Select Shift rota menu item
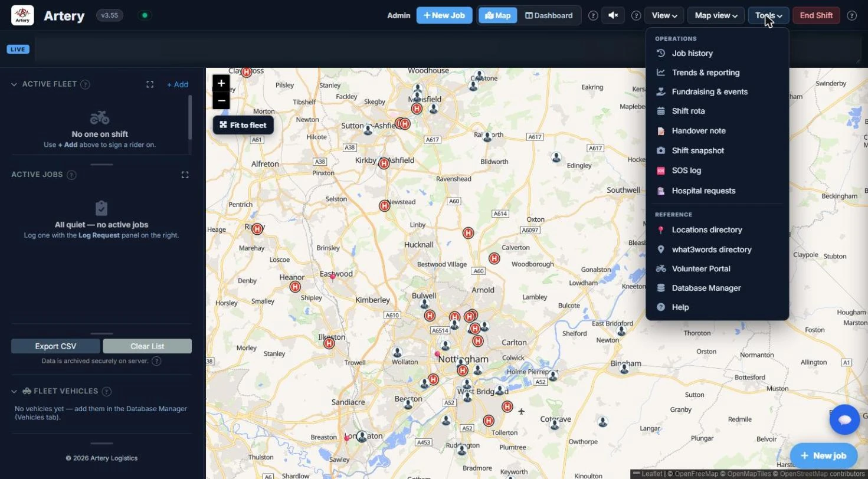The height and width of the screenshot is (479, 868). [x=718, y=111]
